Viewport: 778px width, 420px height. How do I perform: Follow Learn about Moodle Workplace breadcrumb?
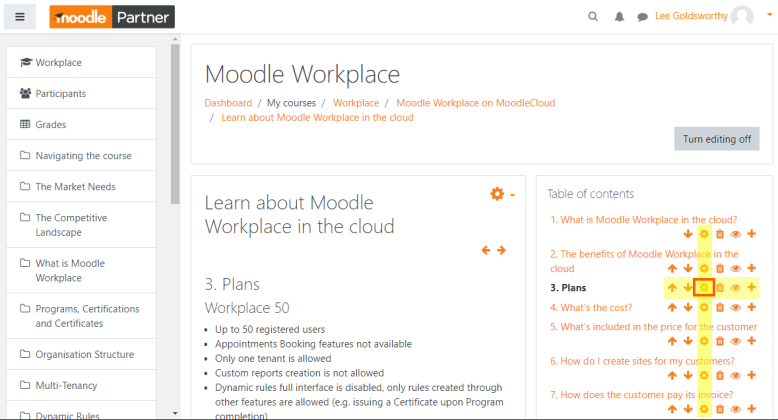click(x=317, y=118)
